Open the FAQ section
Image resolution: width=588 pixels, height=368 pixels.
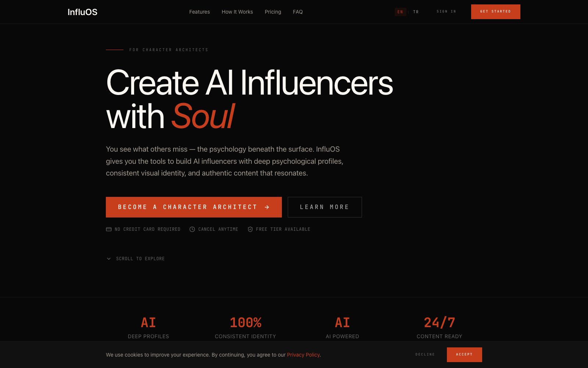pyautogui.click(x=298, y=12)
